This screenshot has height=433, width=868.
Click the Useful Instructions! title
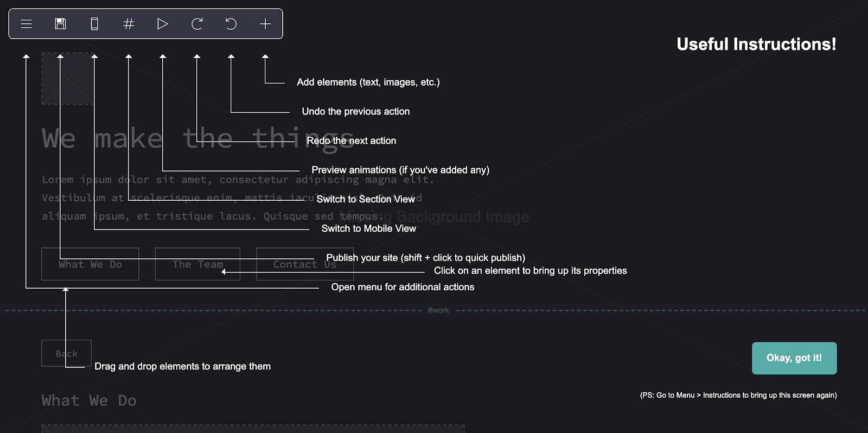(756, 44)
